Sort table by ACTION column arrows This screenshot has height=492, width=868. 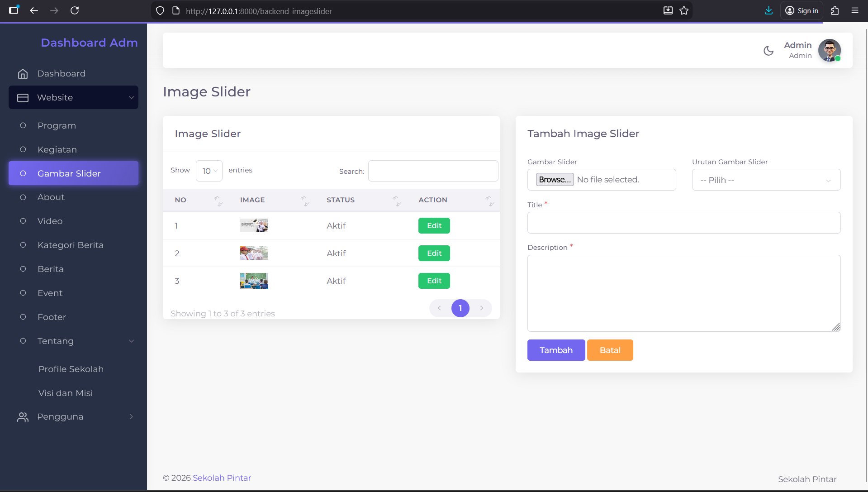tap(490, 201)
